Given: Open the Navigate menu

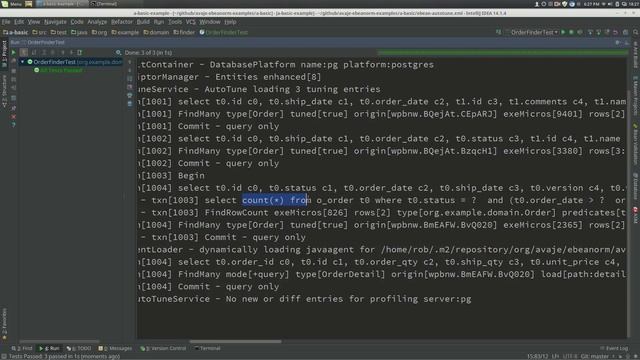Looking at the screenshot, I should click(x=55, y=22).
